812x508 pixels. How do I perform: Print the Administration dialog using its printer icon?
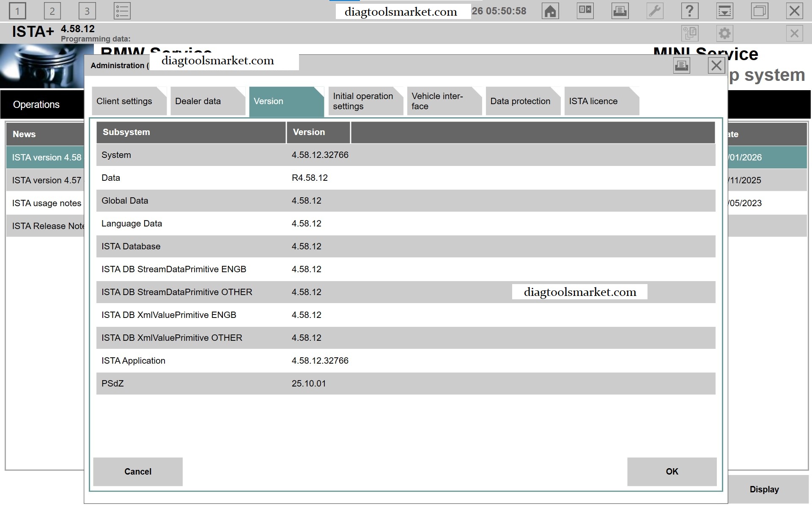(681, 66)
